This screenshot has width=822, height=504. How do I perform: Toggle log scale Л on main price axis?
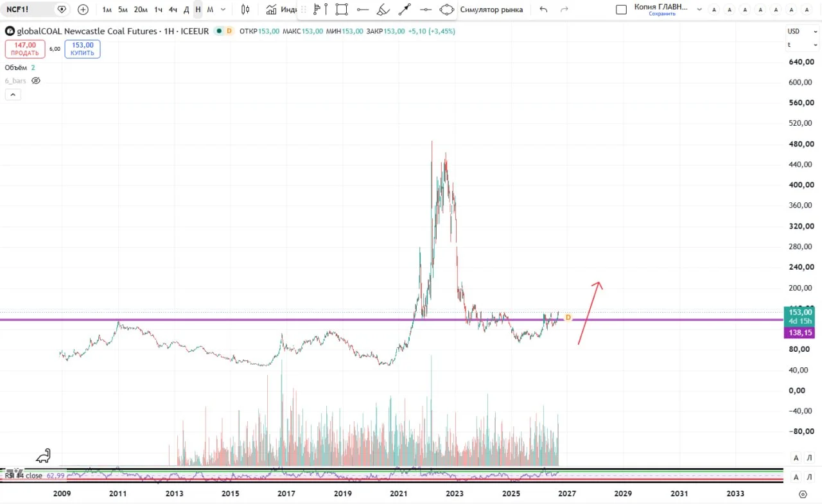coord(809,458)
